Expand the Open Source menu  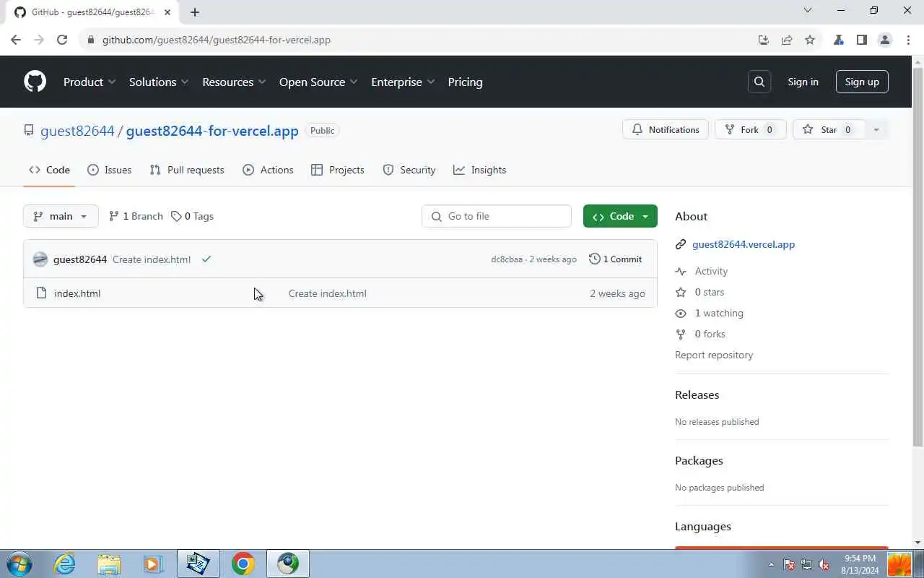pos(318,82)
